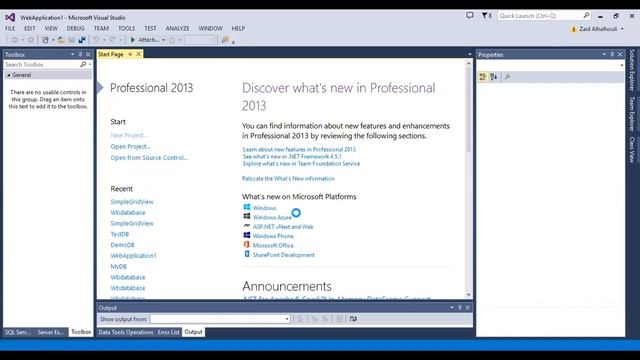Click the New Project toolbar icon

tap(45, 40)
